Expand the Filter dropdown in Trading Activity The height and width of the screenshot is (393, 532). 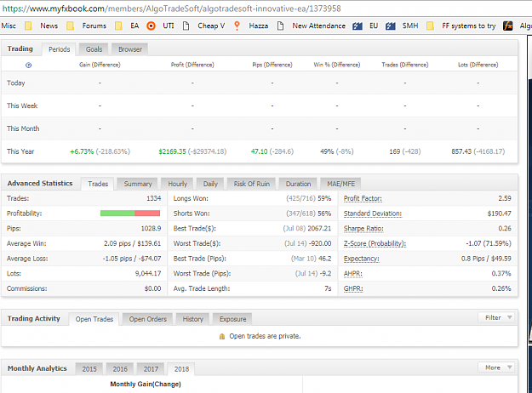click(x=496, y=318)
